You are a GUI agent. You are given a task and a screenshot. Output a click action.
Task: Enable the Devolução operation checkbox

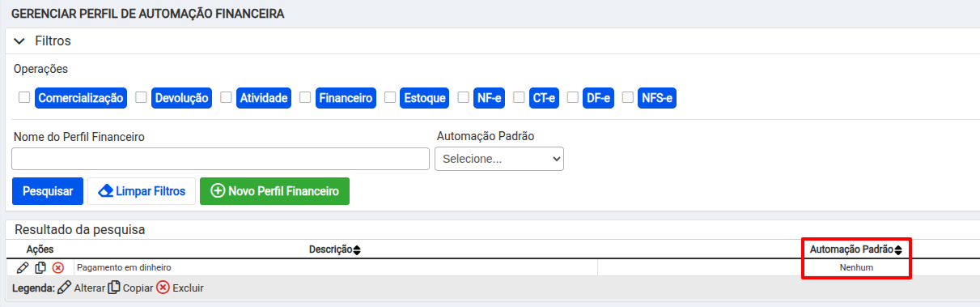pos(141,97)
